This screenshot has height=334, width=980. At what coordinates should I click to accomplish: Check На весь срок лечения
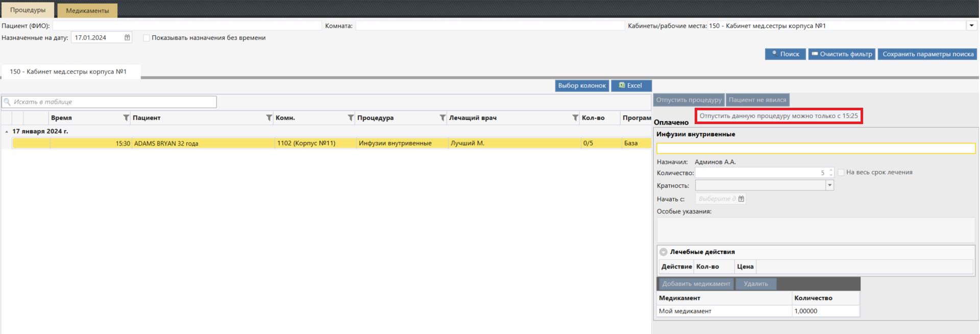click(841, 173)
